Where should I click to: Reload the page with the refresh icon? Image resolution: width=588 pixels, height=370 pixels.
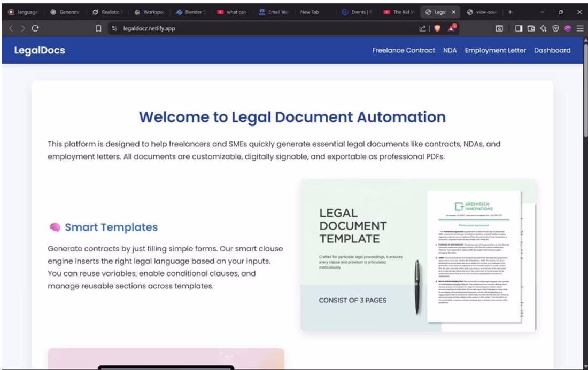coord(35,28)
